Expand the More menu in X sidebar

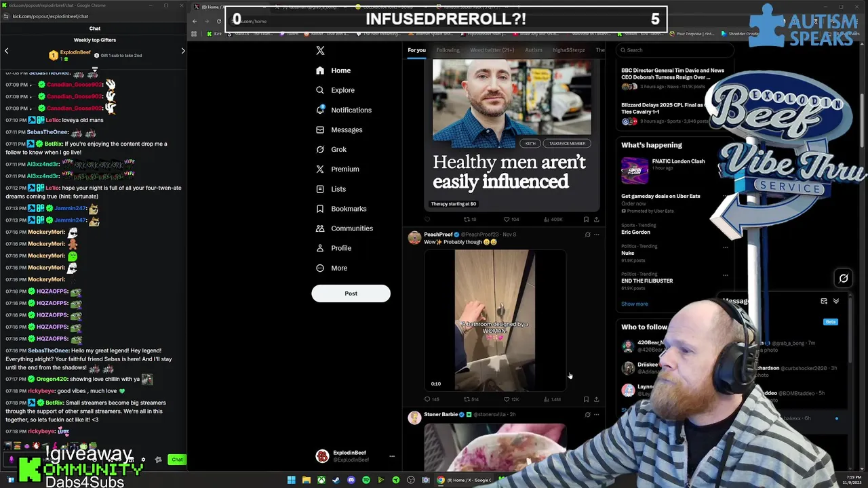point(332,268)
